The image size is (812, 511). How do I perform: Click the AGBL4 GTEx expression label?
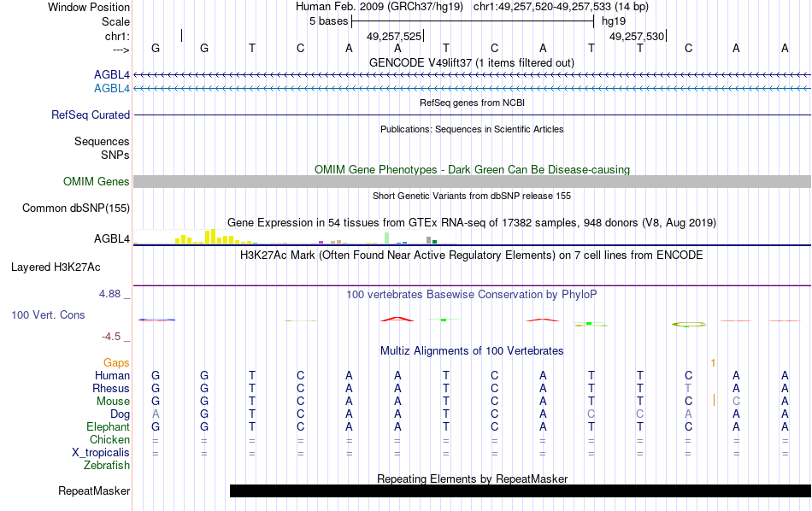pyautogui.click(x=111, y=238)
